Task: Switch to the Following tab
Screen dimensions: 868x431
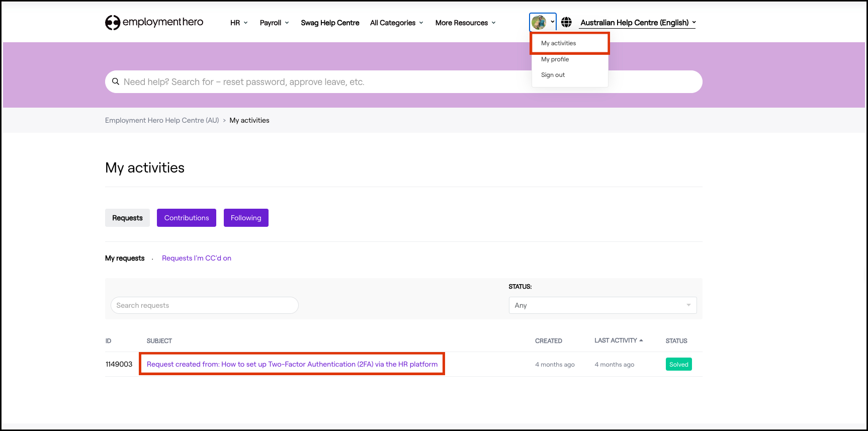Action: pyautogui.click(x=246, y=218)
